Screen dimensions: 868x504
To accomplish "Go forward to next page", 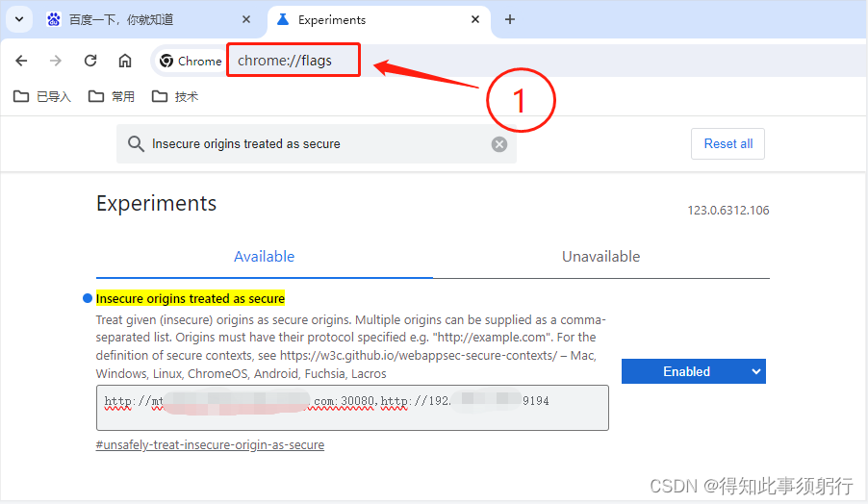I will (56, 61).
